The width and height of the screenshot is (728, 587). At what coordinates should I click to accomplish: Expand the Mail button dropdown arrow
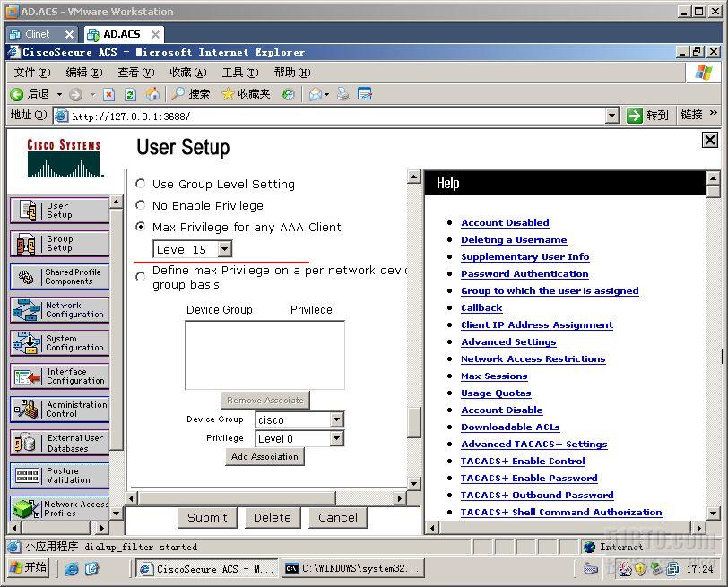[x=327, y=95]
